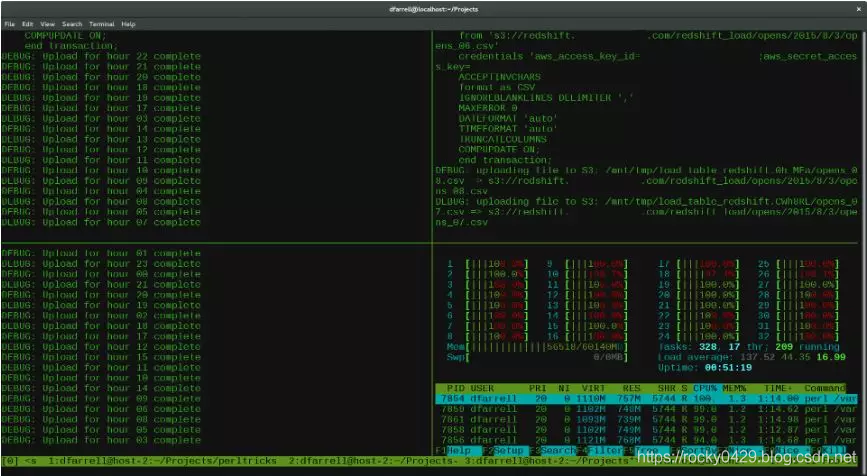The image size is (867, 476).
Task: Click the htop F1 Help button
Action: pyautogui.click(x=457, y=451)
